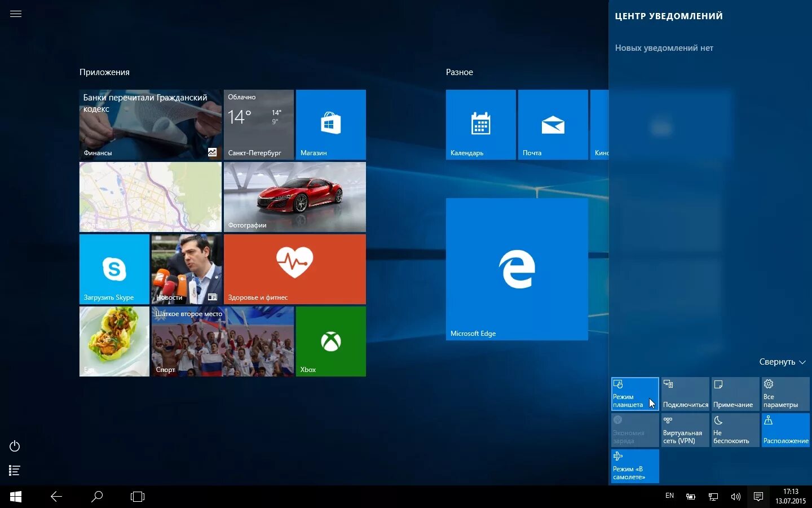The image size is (812, 508).
Task: Open the volume speaker tray icon
Action: tap(736, 497)
